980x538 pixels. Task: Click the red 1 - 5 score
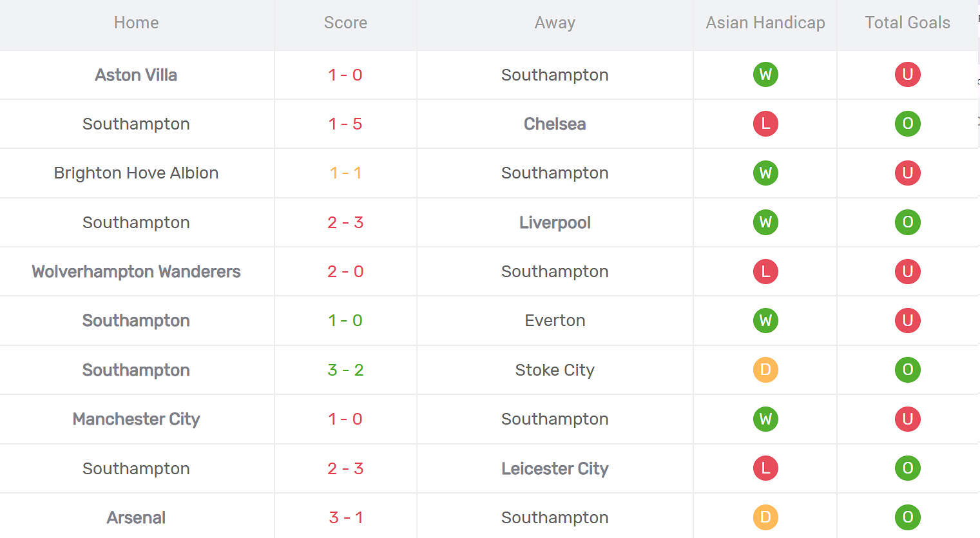[345, 124]
